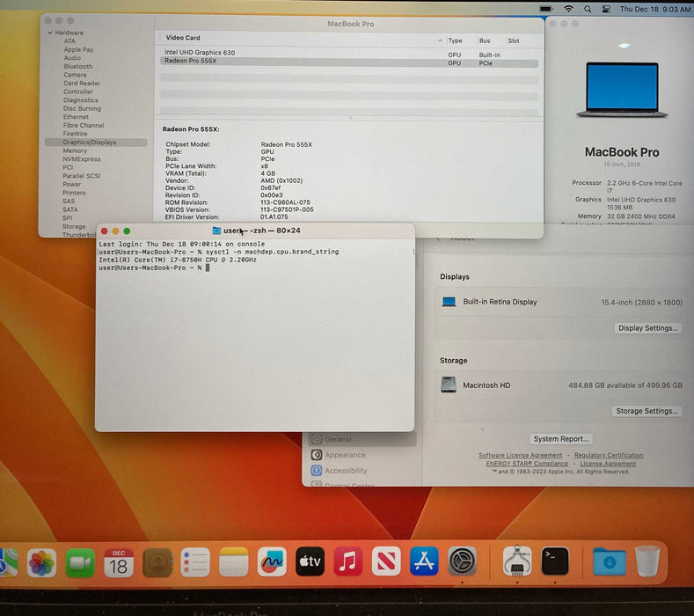694x616 pixels.
Task: Sort by the Slot column header
Action: click(514, 40)
